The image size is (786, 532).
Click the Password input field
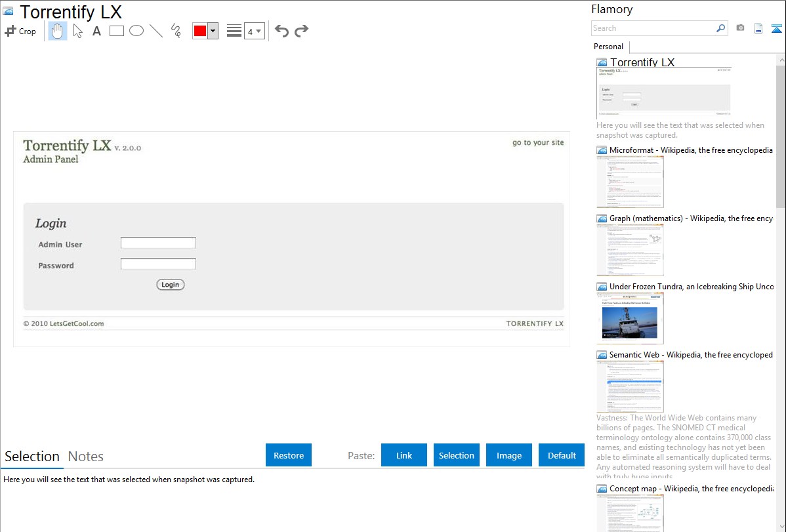158,264
